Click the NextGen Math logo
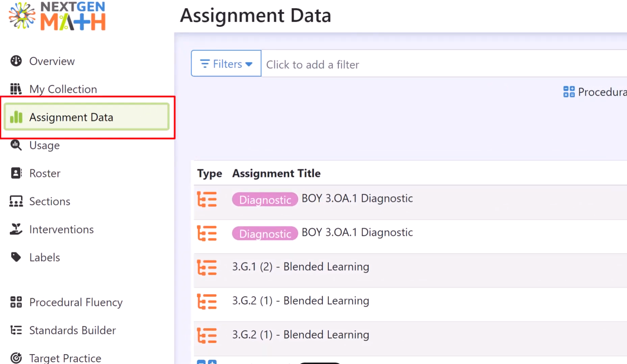627x364 pixels. (x=57, y=16)
